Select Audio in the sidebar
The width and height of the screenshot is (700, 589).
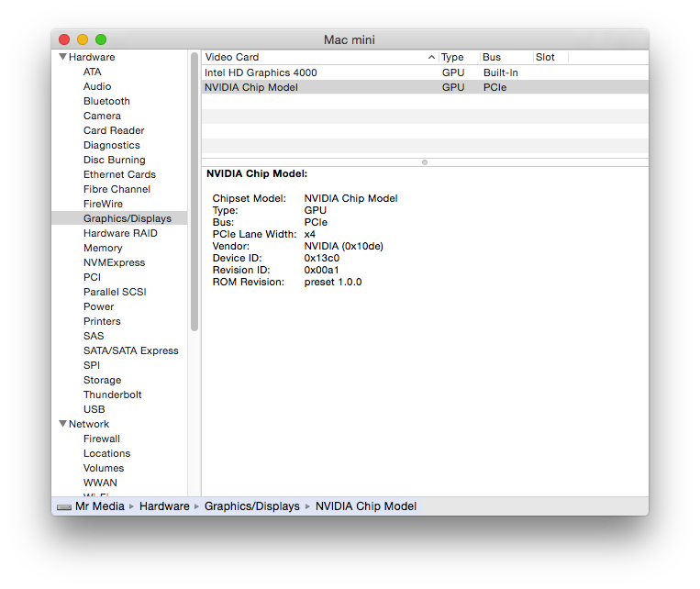click(97, 86)
